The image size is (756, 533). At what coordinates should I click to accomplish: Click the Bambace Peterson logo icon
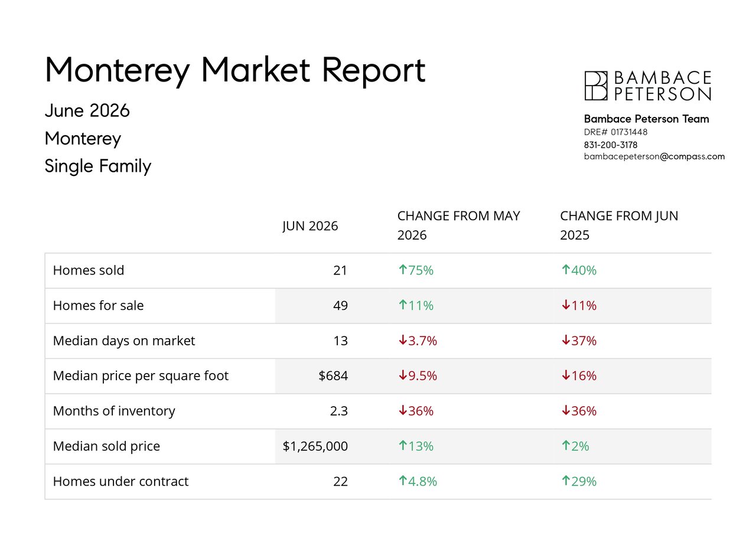click(596, 86)
